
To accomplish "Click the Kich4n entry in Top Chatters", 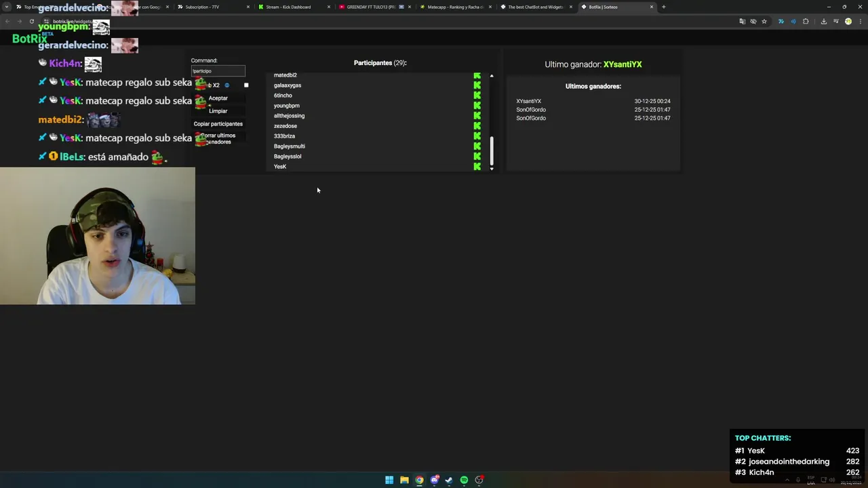I will (762, 472).
